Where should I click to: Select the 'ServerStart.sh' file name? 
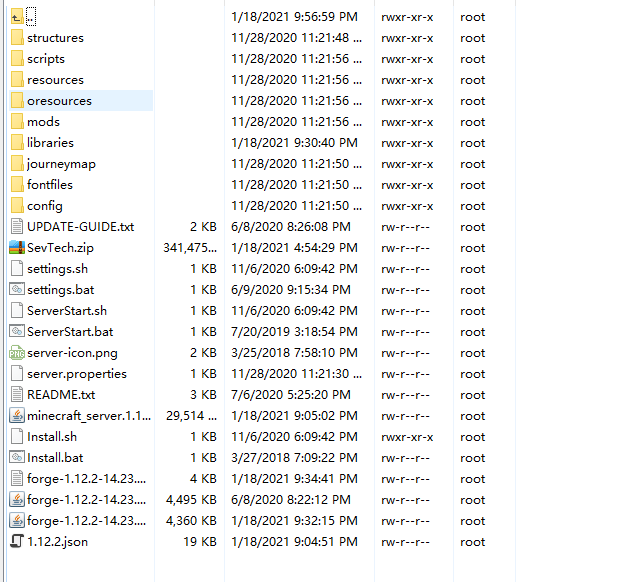(67, 311)
